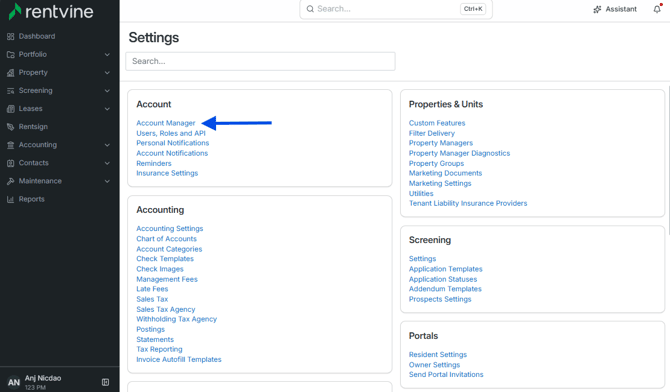Open Personal Notifications settings

pyautogui.click(x=173, y=143)
